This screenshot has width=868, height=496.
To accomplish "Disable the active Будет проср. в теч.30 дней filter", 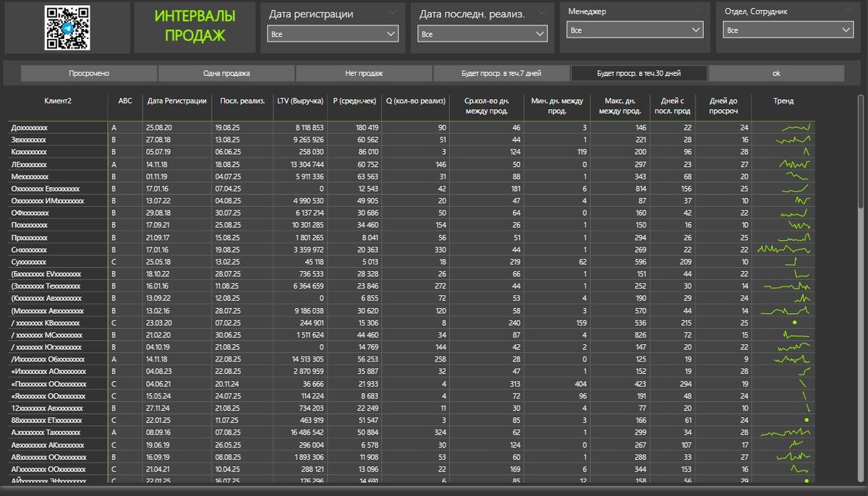I will pos(637,73).
